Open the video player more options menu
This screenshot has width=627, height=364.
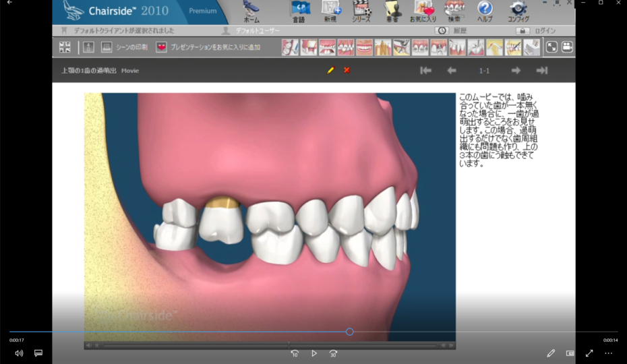click(x=608, y=353)
